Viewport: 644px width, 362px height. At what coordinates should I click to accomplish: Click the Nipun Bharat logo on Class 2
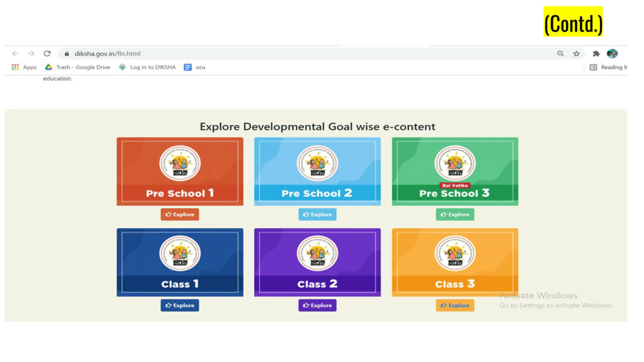point(317,253)
